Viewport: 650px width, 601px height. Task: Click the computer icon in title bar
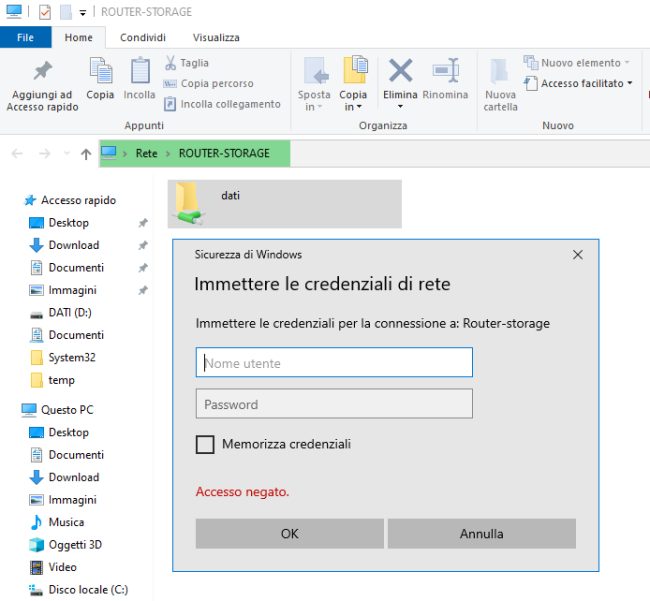coord(14,11)
